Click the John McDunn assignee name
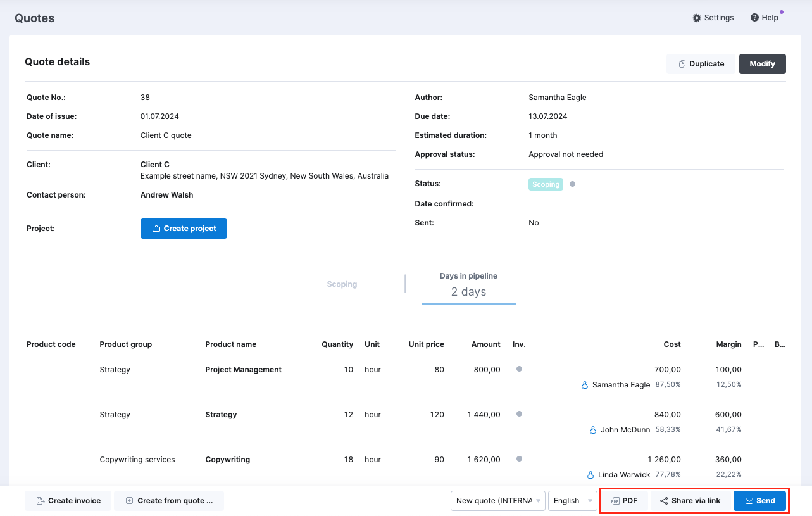Image resolution: width=812 pixels, height=516 pixels. pyautogui.click(x=625, y=430)
